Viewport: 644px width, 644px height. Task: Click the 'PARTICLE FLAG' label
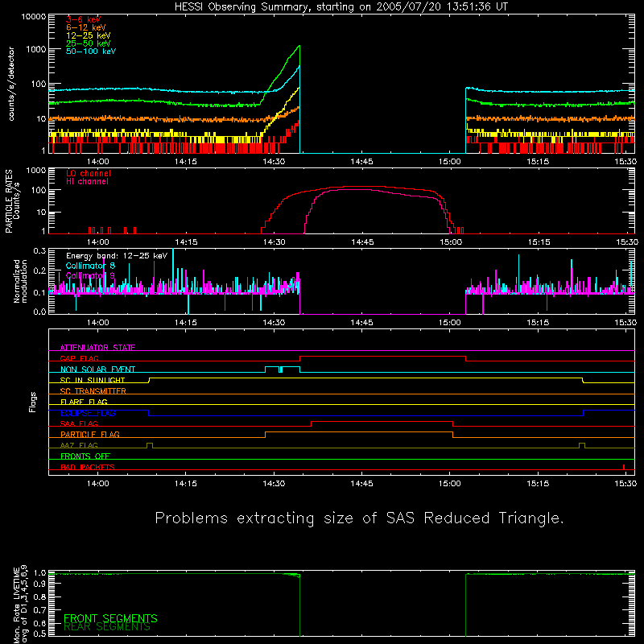[x=90, y=435]
